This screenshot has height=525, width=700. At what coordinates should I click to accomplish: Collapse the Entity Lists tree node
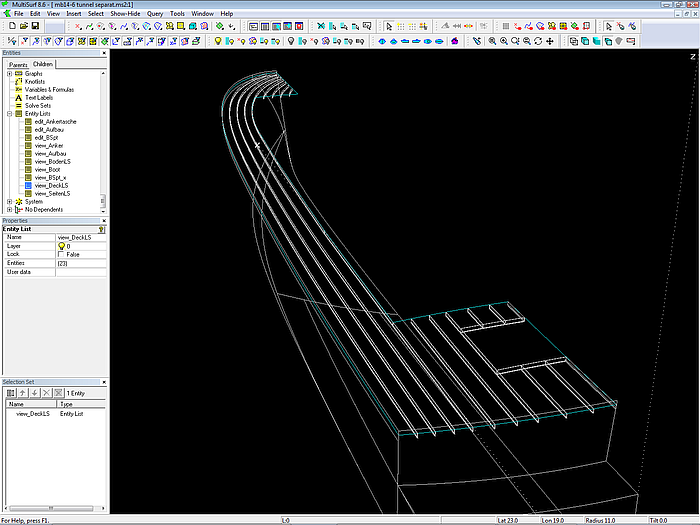coord(9,114)
